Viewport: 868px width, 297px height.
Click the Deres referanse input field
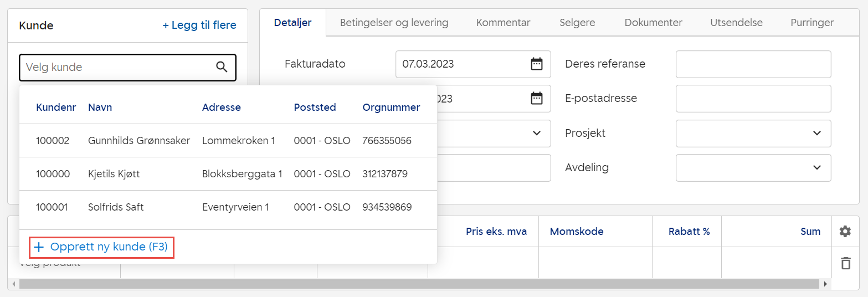(753, 64)
